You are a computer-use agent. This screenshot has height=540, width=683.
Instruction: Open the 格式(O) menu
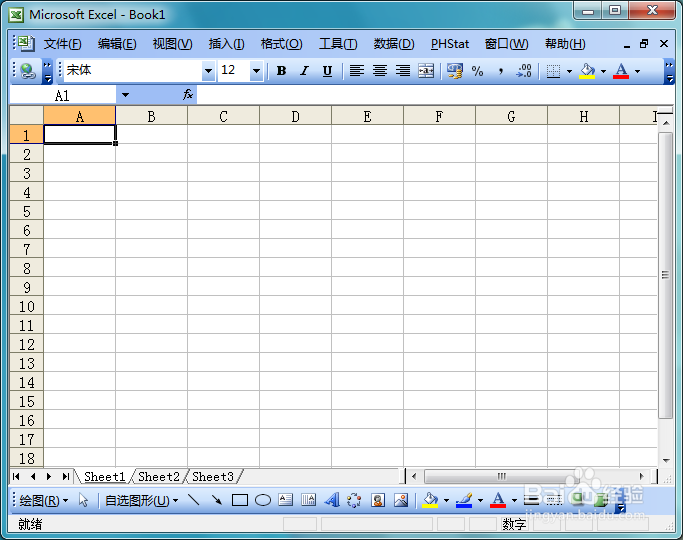(281, 44)
